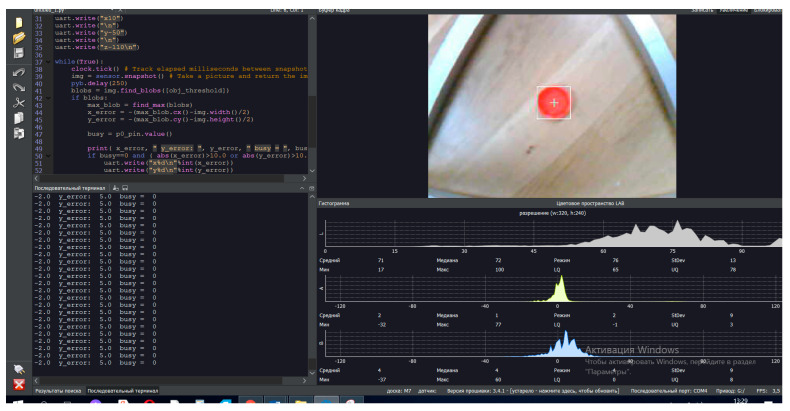Click Последовательный порт: COM4 in status bar
This screenshot has width=790, height=411.
click(x=669, y=391)
